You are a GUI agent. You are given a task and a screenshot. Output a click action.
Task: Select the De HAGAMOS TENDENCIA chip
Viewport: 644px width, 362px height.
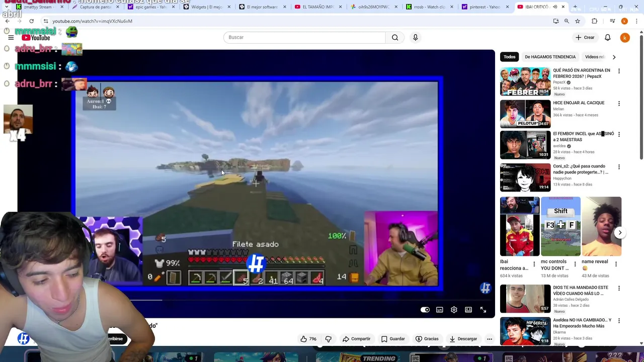click(x=550, y=57)
